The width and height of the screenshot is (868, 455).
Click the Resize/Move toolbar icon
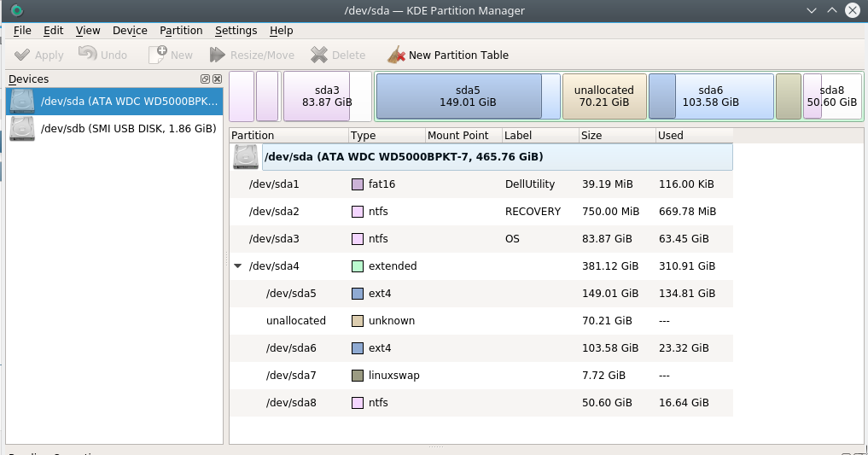218,55
